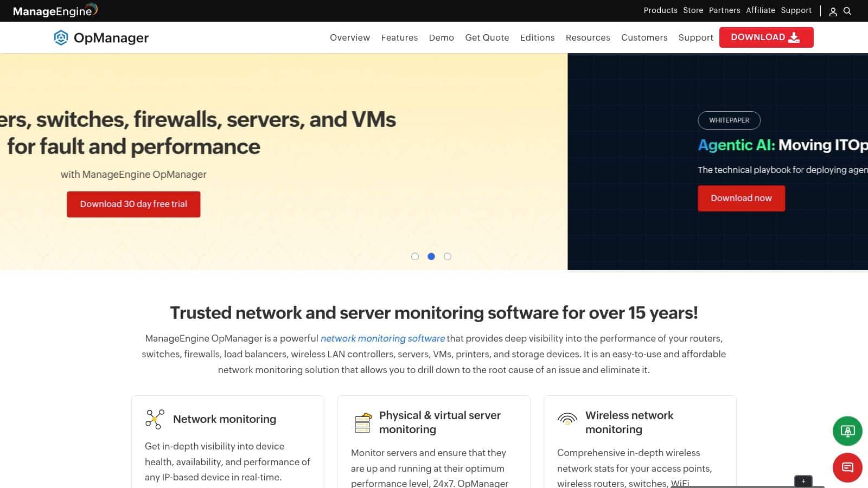
Task: Open the red chat bubble button
Action: tap(847, 467)
